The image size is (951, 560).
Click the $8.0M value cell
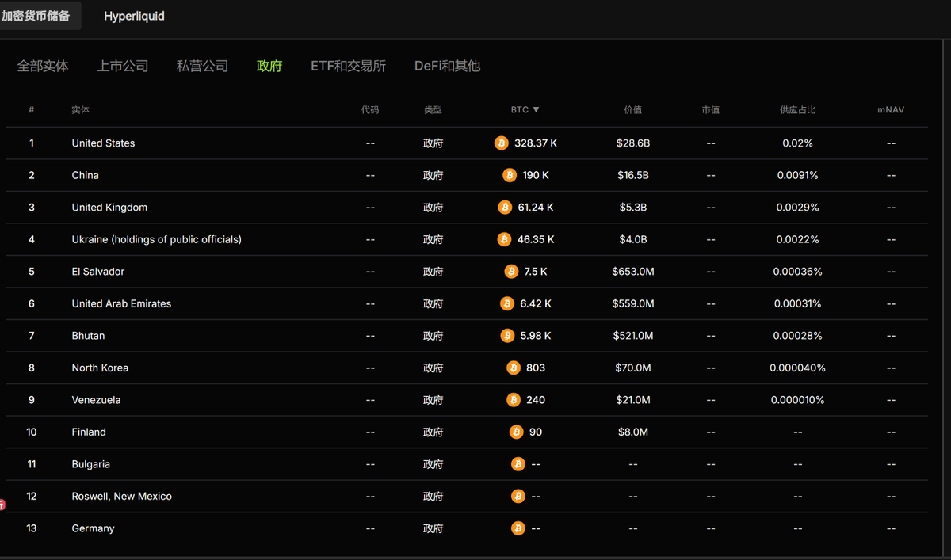pyautogui.click(x=632, y=432)
